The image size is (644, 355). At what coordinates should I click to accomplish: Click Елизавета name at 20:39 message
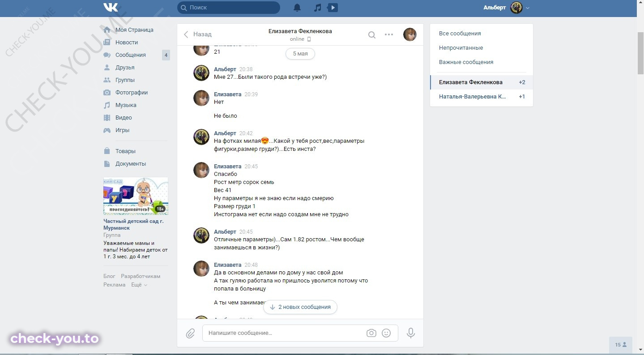227,94
